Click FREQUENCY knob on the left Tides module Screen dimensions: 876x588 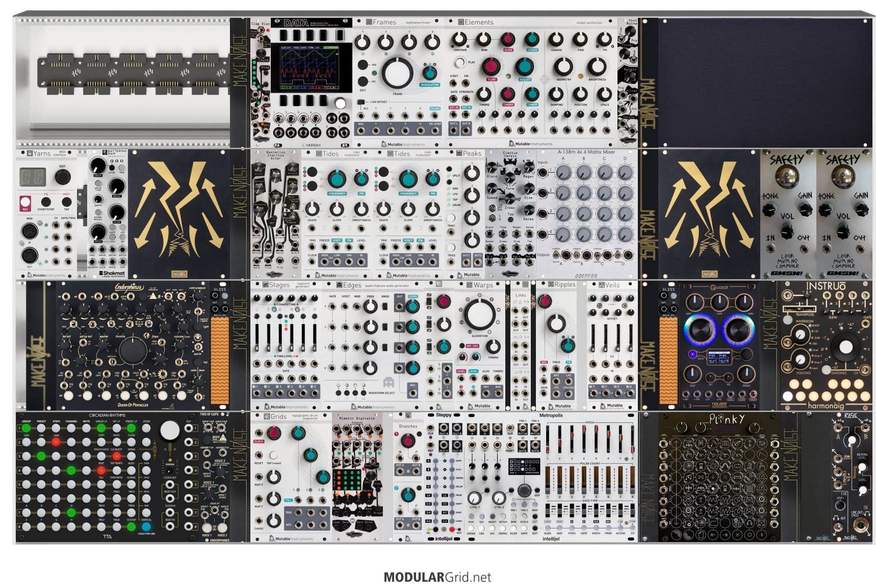(x=336, y=179)
